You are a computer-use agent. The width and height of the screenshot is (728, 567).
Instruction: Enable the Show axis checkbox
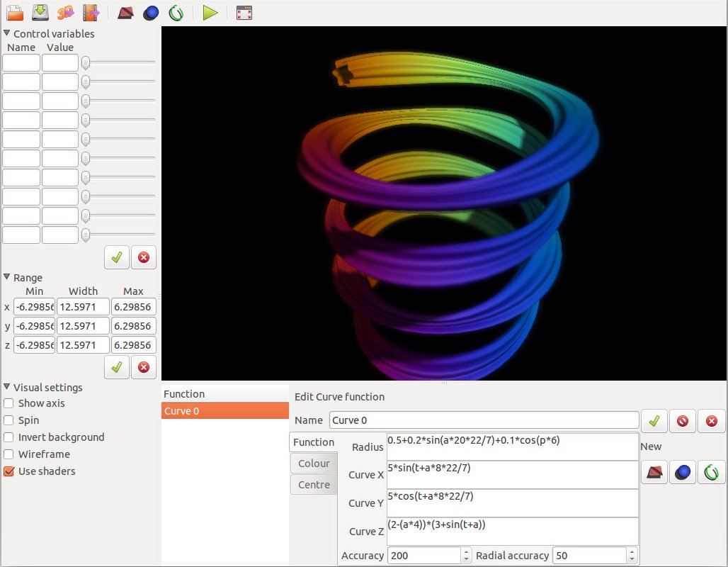pyautogui.click(x=8, y=403)
